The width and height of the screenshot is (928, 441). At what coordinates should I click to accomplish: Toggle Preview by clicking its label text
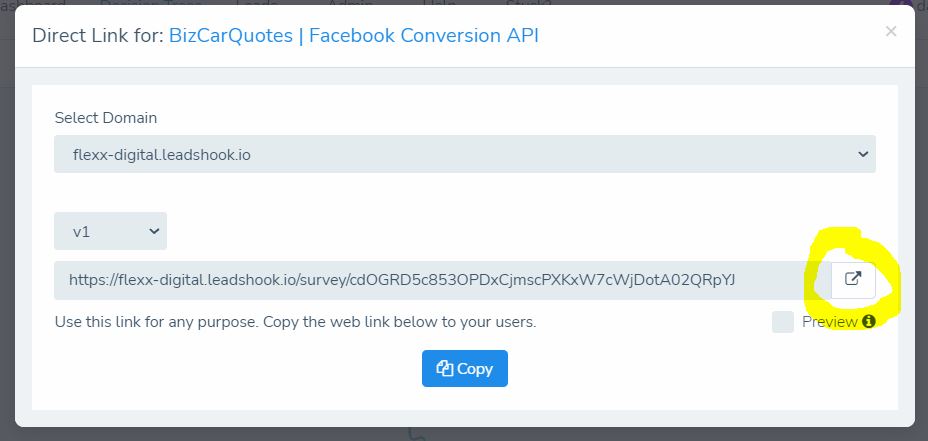tap(829, 322)
